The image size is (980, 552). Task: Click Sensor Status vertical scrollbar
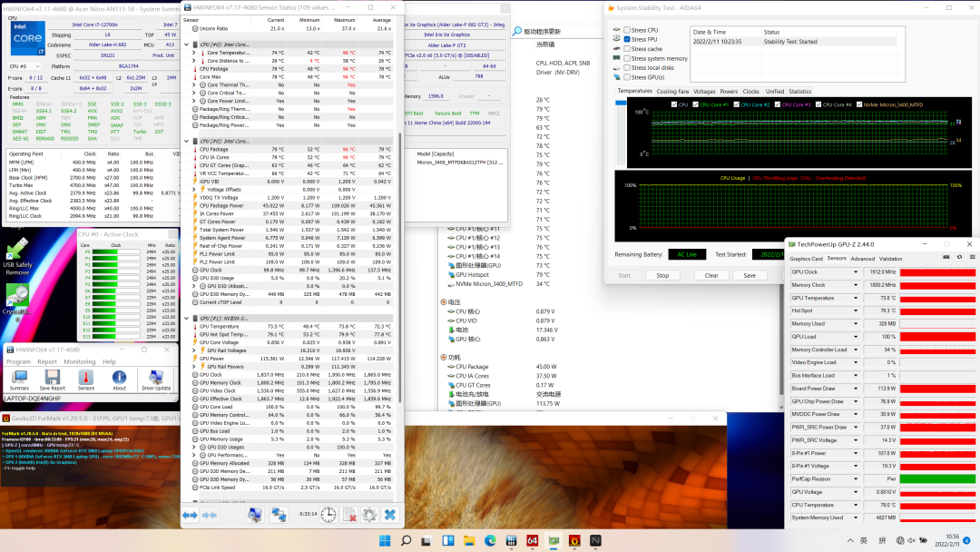(x=400, y=268)
